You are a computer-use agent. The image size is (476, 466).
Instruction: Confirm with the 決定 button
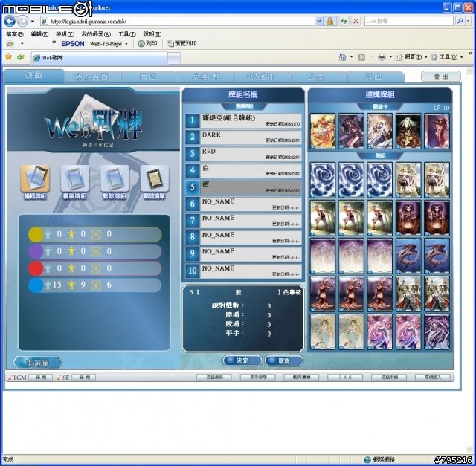pyautogui.click(x=242, y=360)
